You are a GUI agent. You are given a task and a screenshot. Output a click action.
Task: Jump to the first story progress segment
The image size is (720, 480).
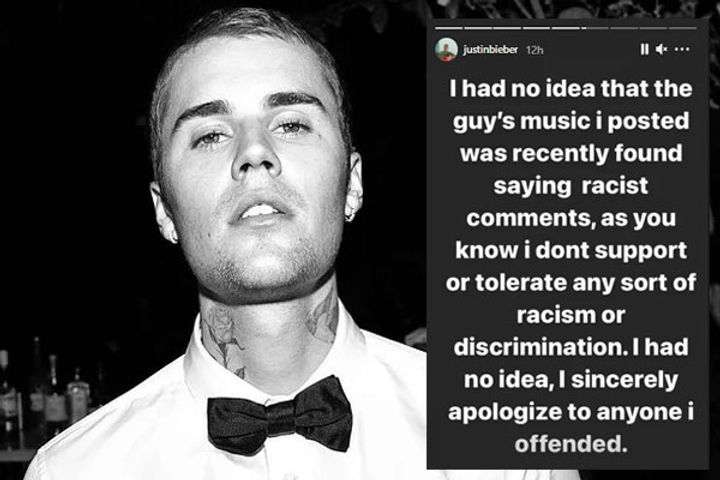[447, 27]
